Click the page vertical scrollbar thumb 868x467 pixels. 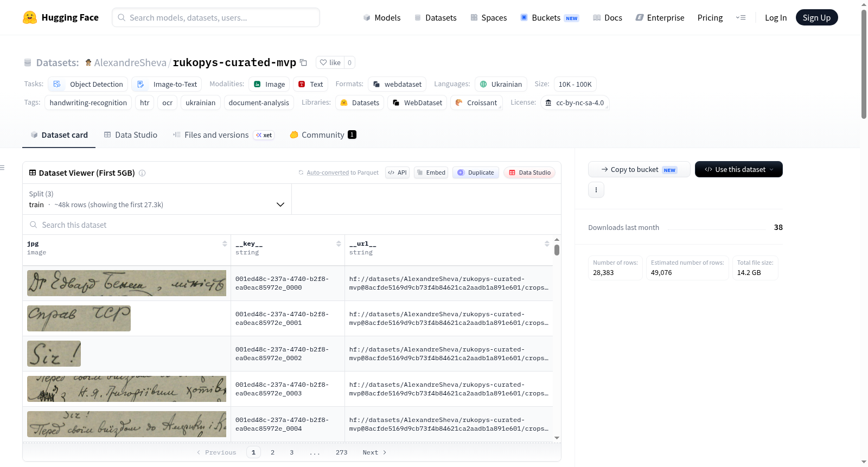point(864,64)
